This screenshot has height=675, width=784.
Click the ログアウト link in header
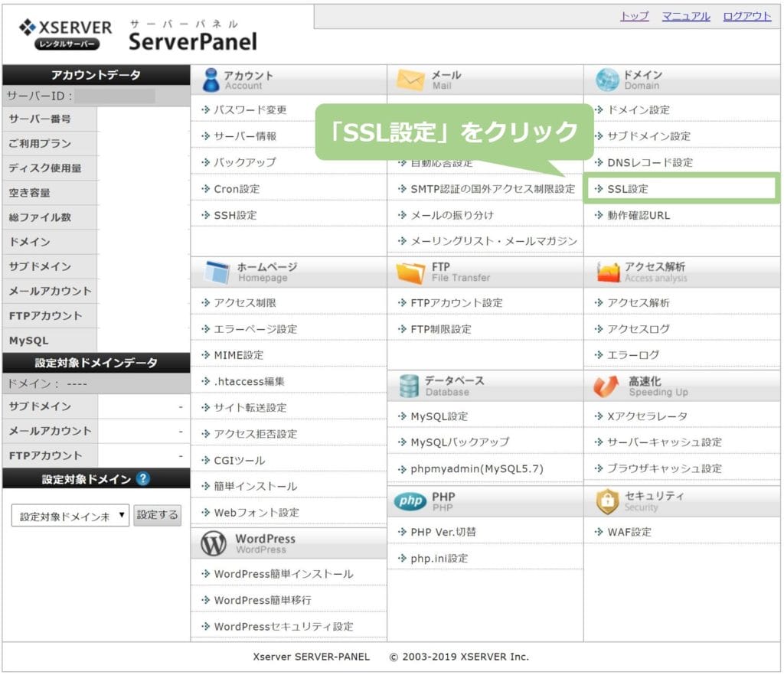[746, 16]
